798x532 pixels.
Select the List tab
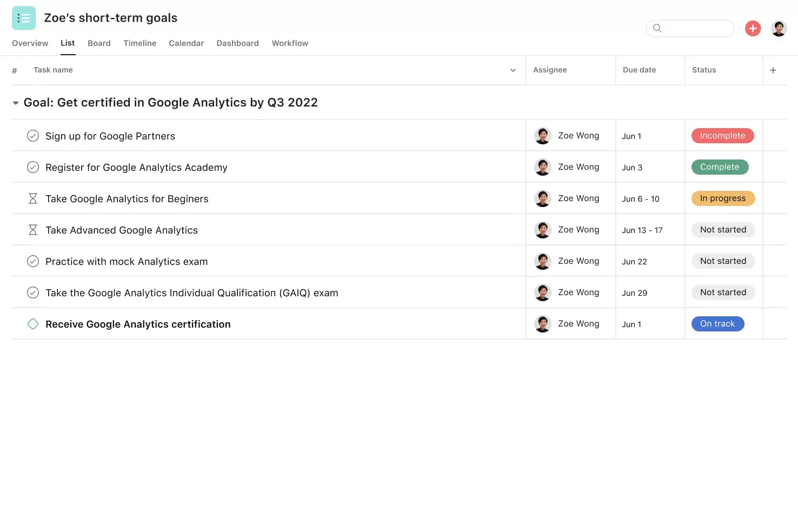(x=68, y=43)
